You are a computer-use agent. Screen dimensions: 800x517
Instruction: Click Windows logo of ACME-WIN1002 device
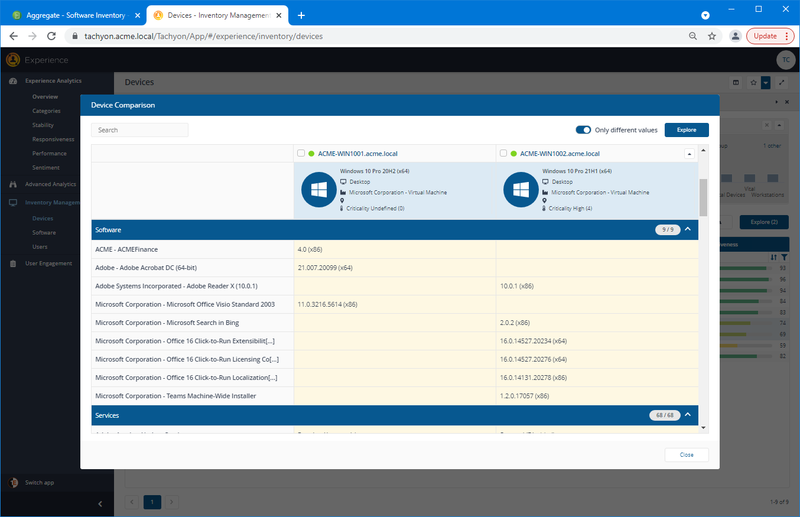(x=521, y=189)
